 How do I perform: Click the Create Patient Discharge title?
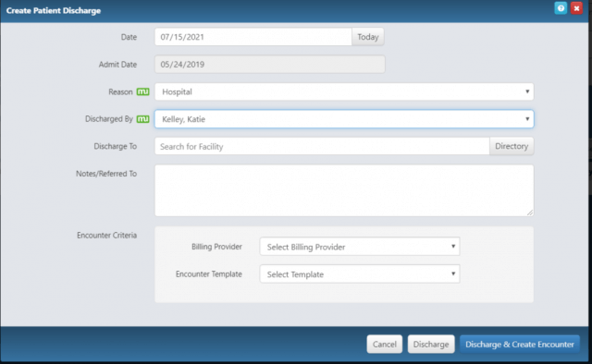coord(54,10)
